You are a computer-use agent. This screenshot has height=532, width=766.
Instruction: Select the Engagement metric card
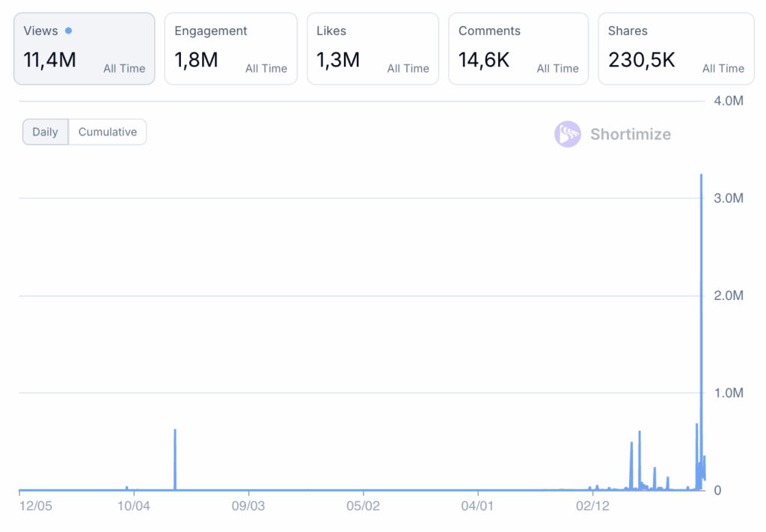click(x=230, y=49)
